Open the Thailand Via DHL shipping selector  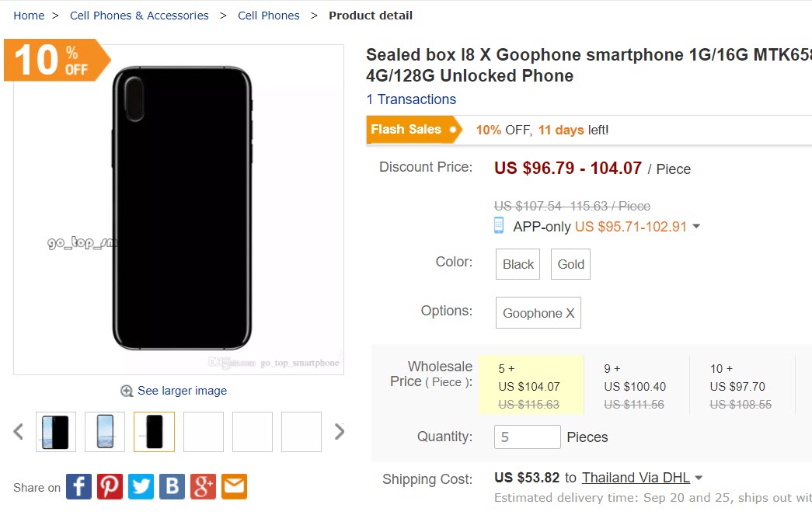(x=637, y=479)
